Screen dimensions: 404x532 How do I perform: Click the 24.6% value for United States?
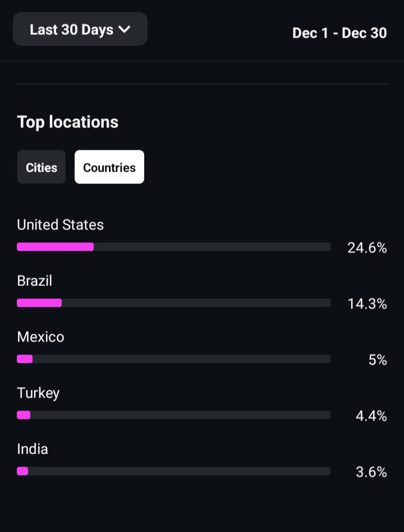367,248
